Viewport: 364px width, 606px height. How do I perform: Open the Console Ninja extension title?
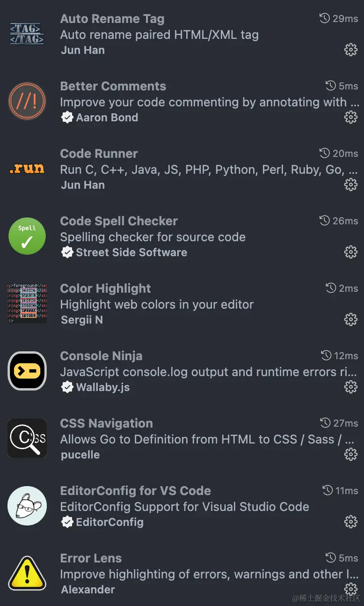101,356
